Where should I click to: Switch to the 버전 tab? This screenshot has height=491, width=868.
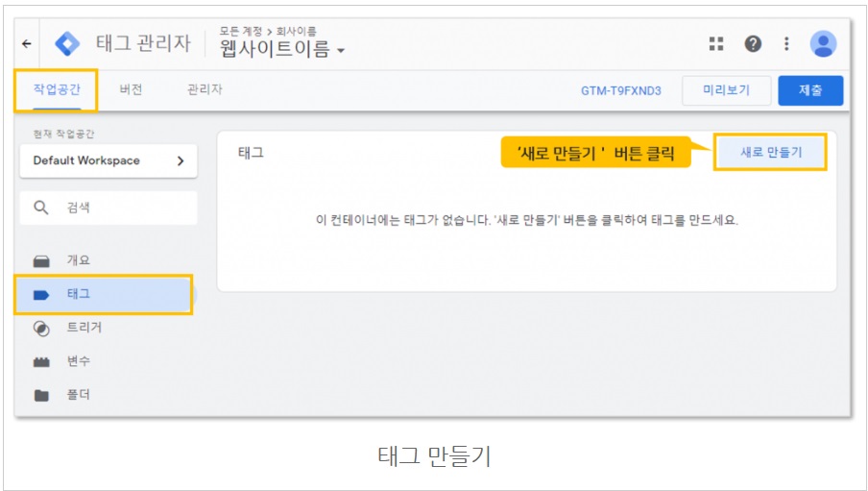pyautogui.click(x=132, y=89)
